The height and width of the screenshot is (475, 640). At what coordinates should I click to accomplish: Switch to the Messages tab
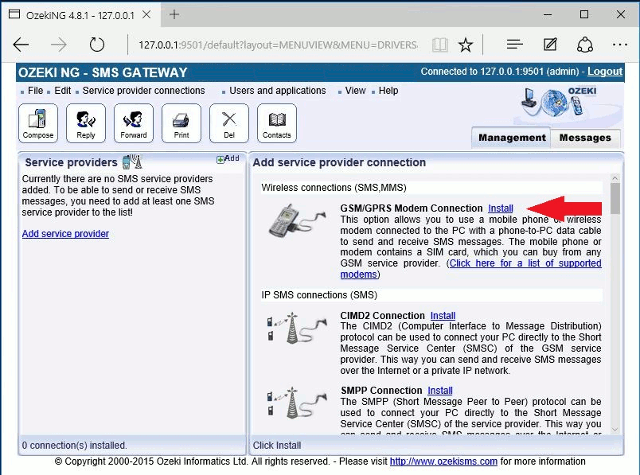click(x=585, y=138)
